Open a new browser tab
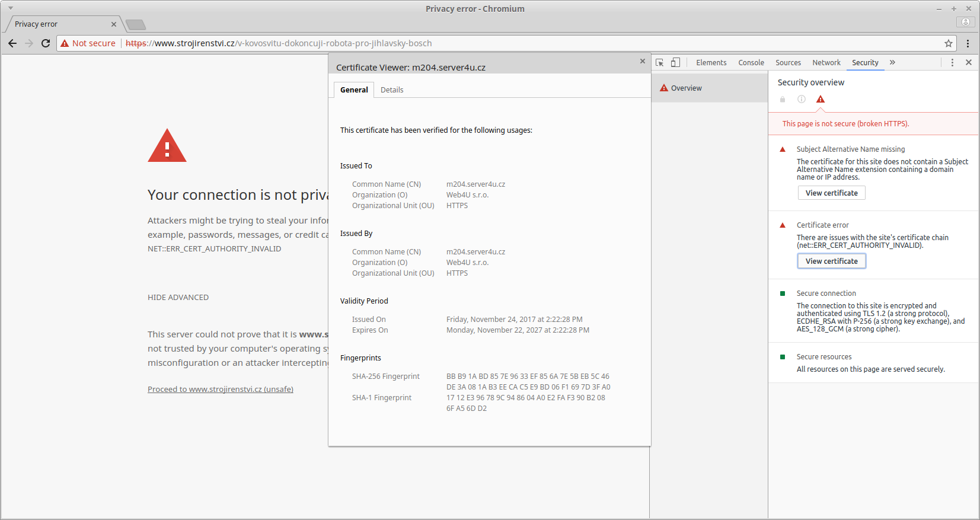 point(136,24)
